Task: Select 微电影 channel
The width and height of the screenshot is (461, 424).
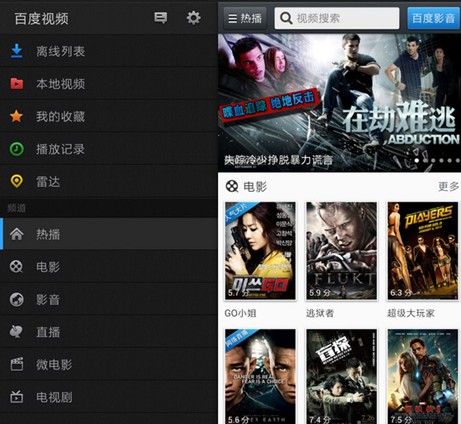Action: (109, 364)
